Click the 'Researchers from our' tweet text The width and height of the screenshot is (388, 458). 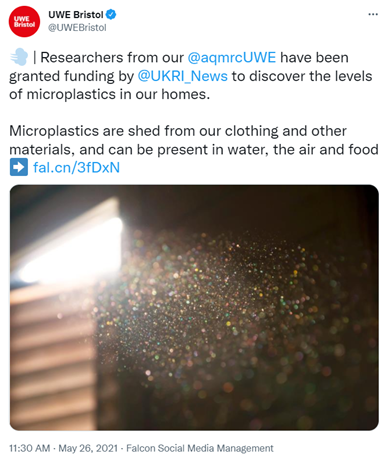point(112,58)
